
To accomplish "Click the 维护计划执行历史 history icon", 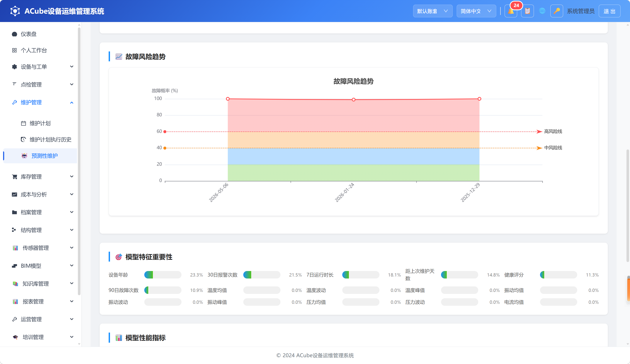I will coord(23,139).
